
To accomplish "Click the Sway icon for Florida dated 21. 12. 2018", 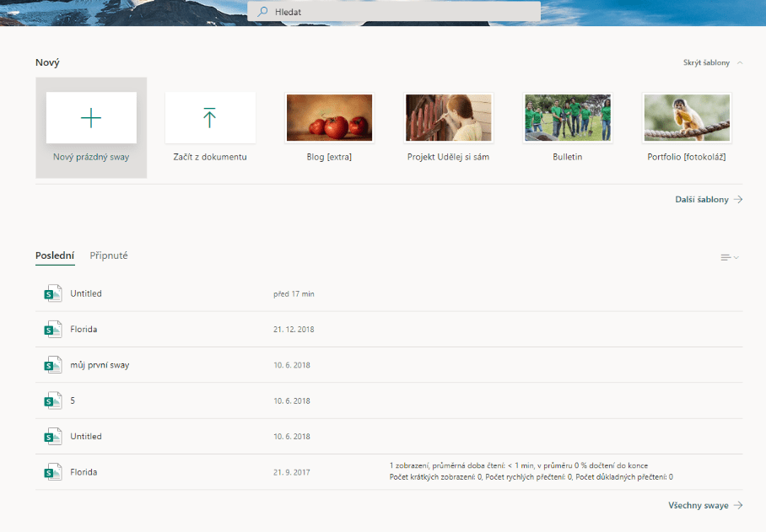I will [52, 329].
